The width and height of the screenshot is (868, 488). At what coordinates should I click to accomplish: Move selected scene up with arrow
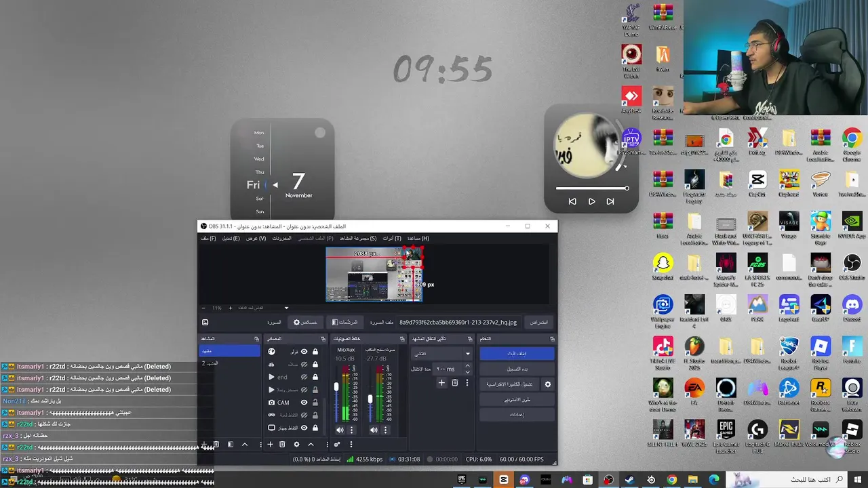245,445
